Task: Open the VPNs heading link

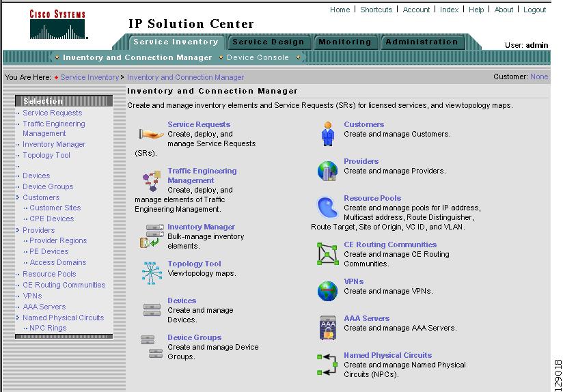Action: 354,281
